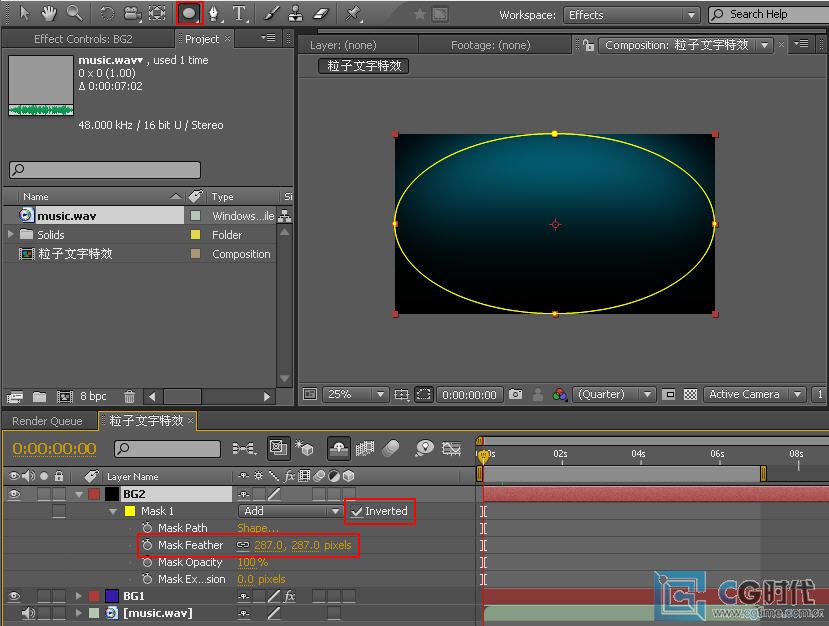Switch to the Footage (none) tab

pyautogui.click(x=491, y=45)
